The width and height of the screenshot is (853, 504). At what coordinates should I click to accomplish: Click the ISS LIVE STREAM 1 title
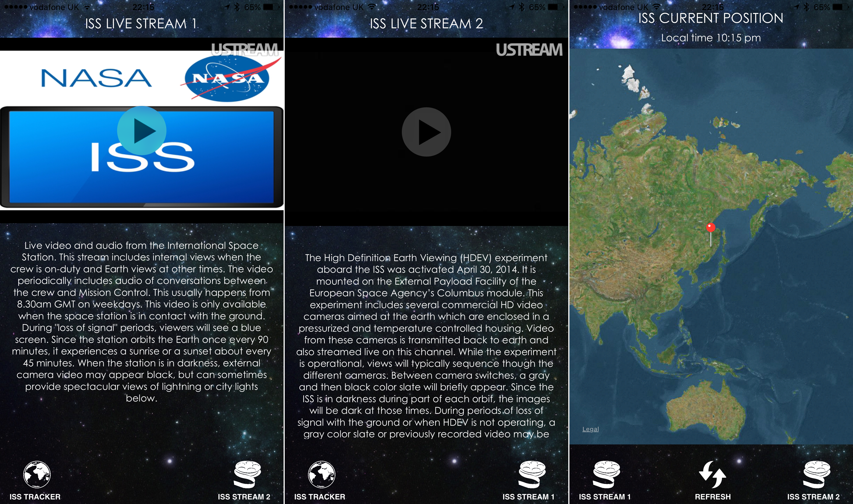click(x=141, y=24)
